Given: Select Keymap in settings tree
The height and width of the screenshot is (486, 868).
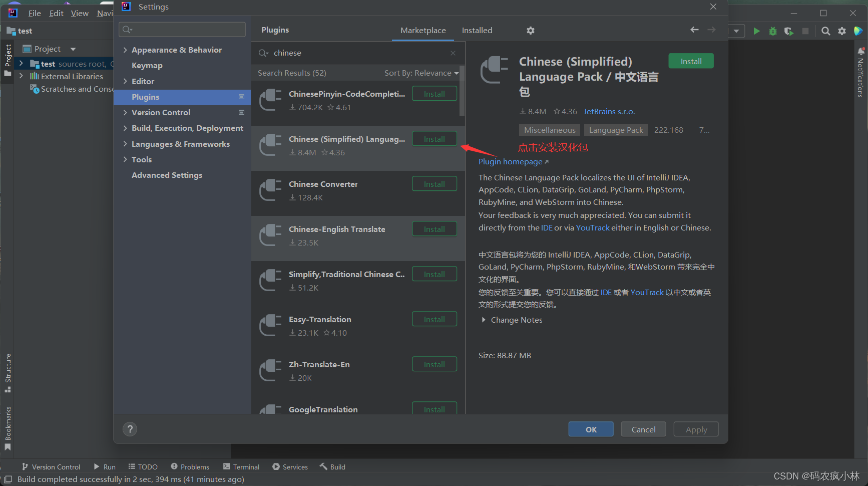Looking at the screenshot, I should 147,66.
